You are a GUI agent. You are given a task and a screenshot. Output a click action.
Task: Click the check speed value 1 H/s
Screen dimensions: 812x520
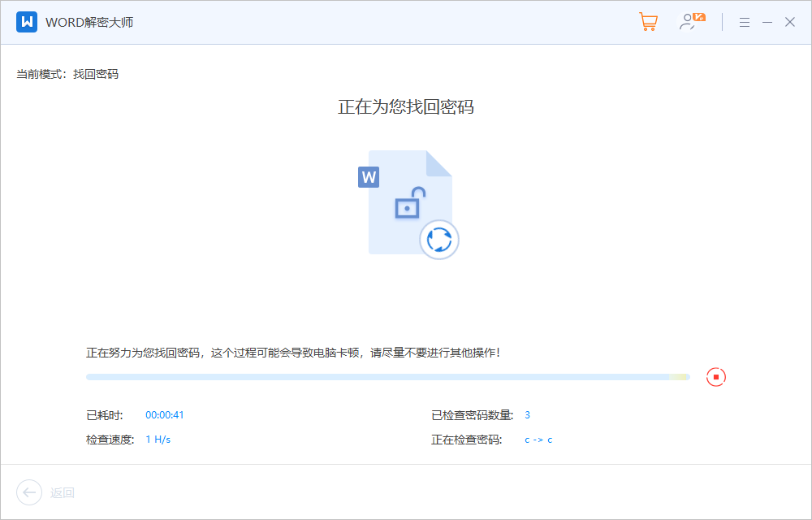[158, 440]
